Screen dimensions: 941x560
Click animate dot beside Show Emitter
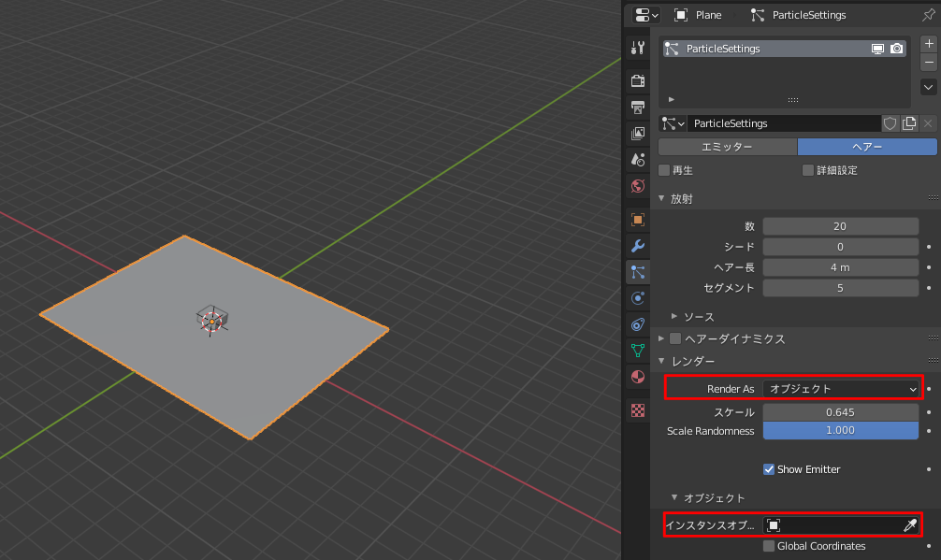(x=929, y=469)
